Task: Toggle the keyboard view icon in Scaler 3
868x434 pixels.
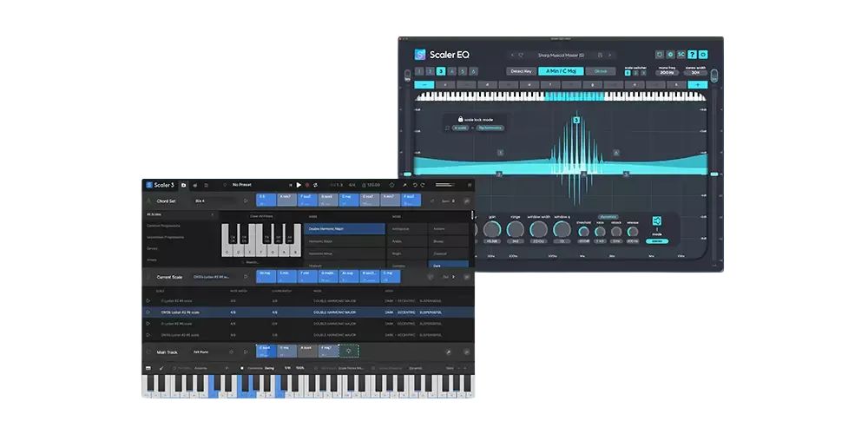Action: click(148, 368)
